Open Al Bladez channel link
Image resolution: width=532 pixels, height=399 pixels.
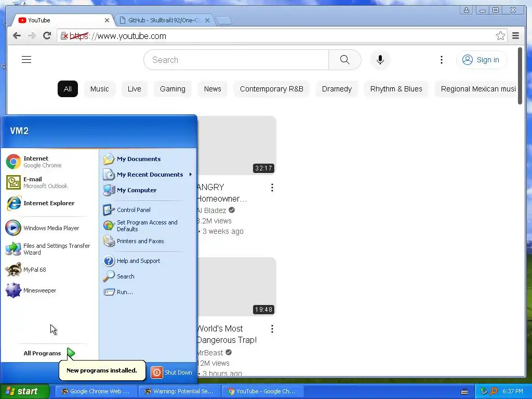point(212,210)
